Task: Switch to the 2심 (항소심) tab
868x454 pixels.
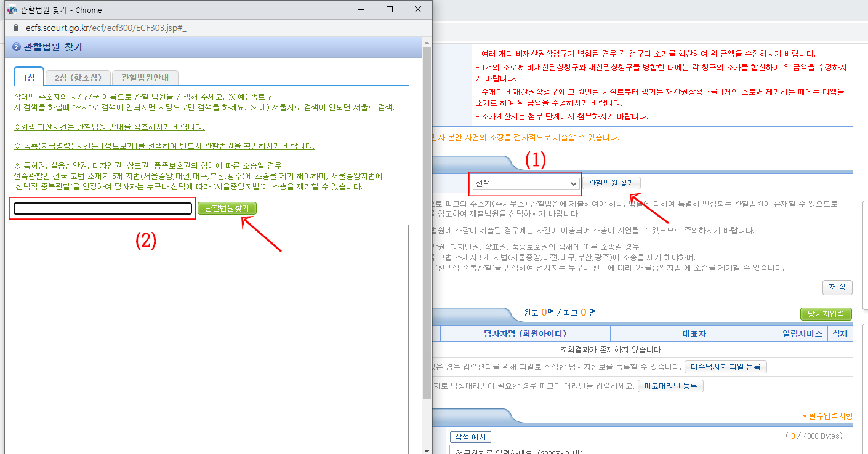Action: (x=78, y=78)
